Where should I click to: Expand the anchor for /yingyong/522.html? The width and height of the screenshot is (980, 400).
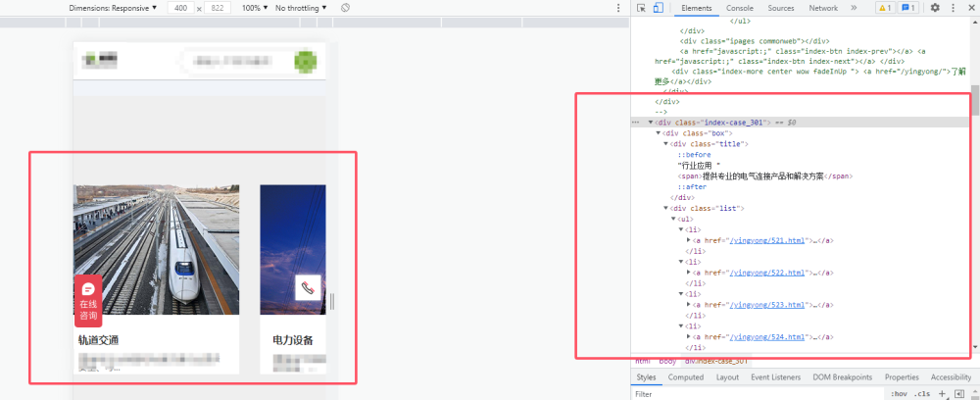689,273
